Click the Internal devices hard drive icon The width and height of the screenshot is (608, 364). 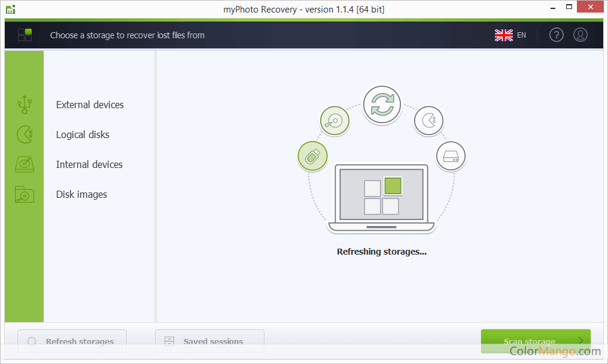[24, 164]
